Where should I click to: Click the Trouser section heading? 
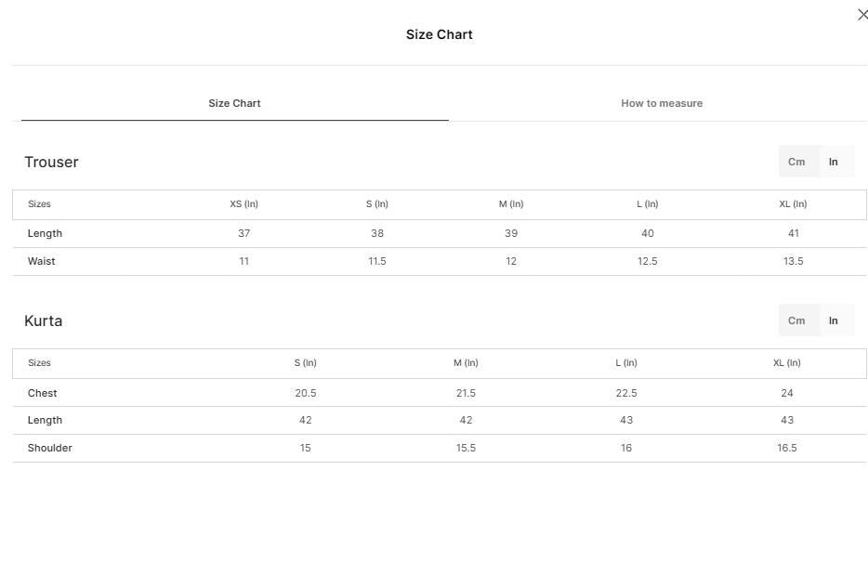click(51, 162)
